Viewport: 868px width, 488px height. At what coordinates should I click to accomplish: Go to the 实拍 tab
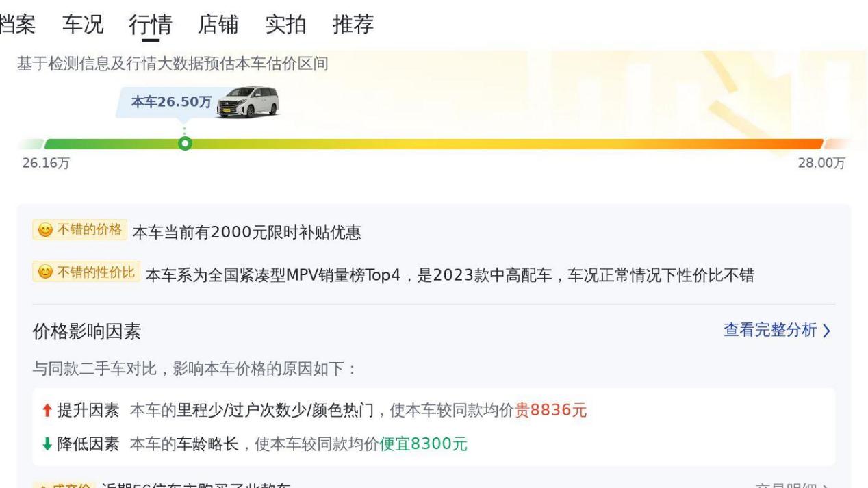click(x=285, y=25)
